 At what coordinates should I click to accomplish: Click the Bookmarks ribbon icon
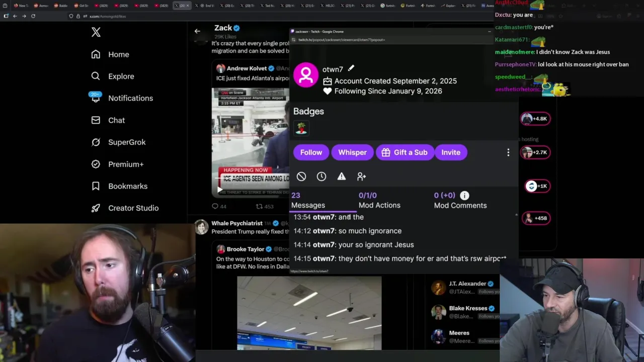(96, 186)
